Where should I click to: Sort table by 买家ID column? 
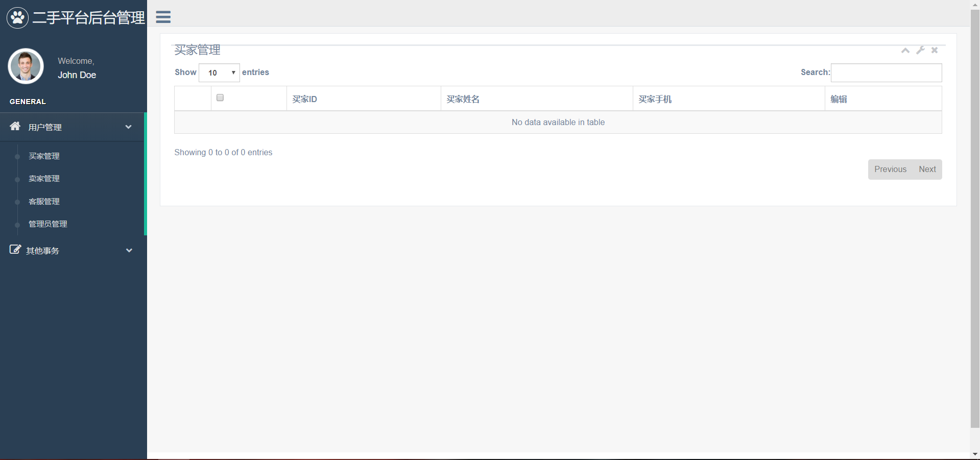364,99
